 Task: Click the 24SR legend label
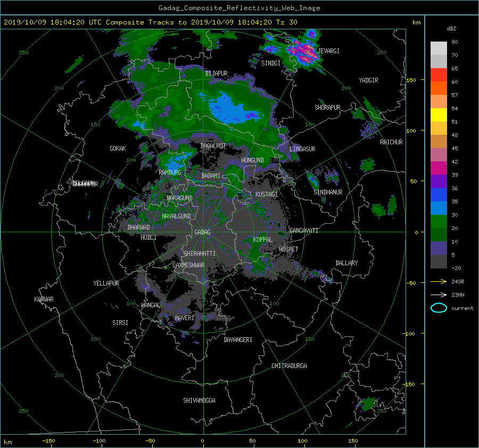(458, 281)
